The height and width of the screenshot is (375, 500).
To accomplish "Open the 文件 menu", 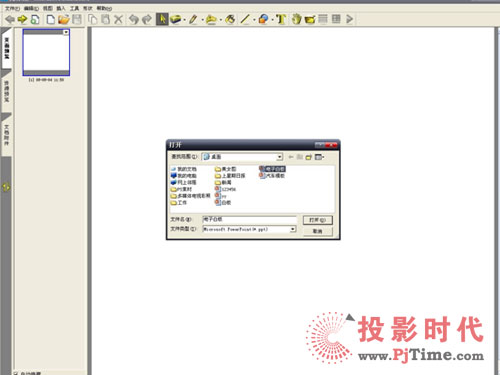I will (12, 8).
